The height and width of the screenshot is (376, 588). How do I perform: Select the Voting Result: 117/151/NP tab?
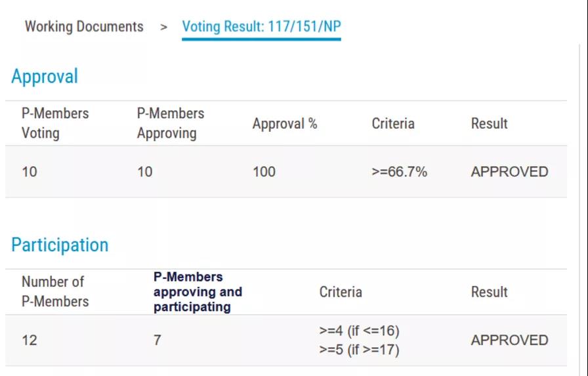(x=261, y=27)
